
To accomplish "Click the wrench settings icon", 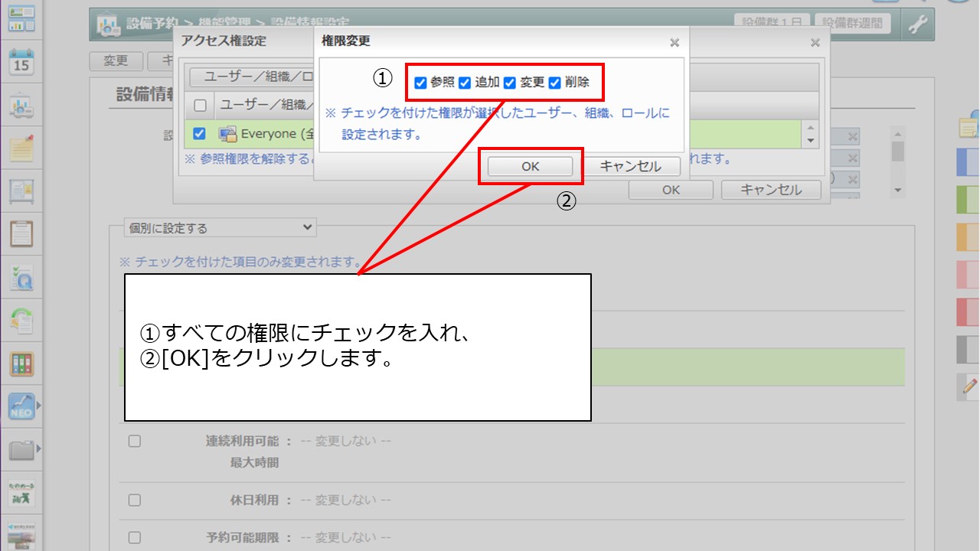I will [917, 24].
